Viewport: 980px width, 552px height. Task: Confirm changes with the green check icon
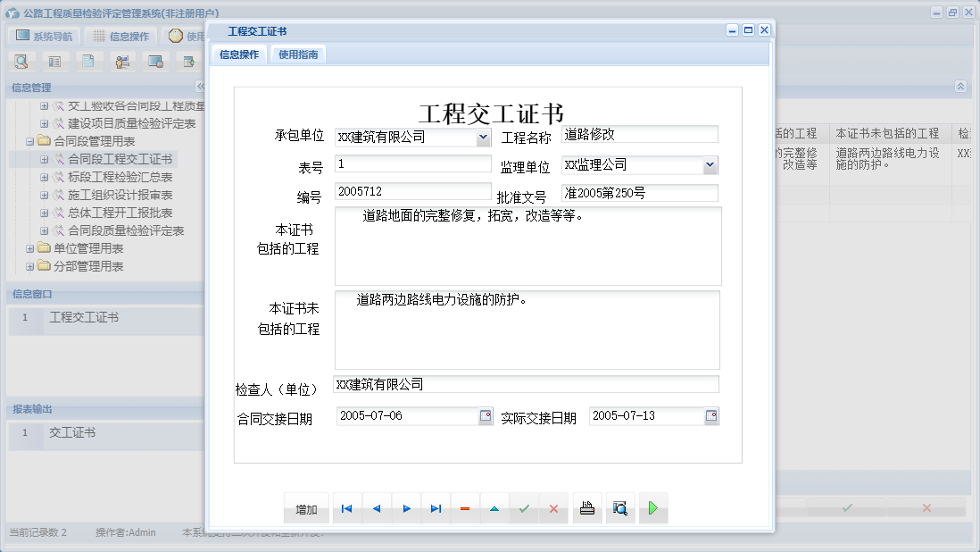coord(525,507)
